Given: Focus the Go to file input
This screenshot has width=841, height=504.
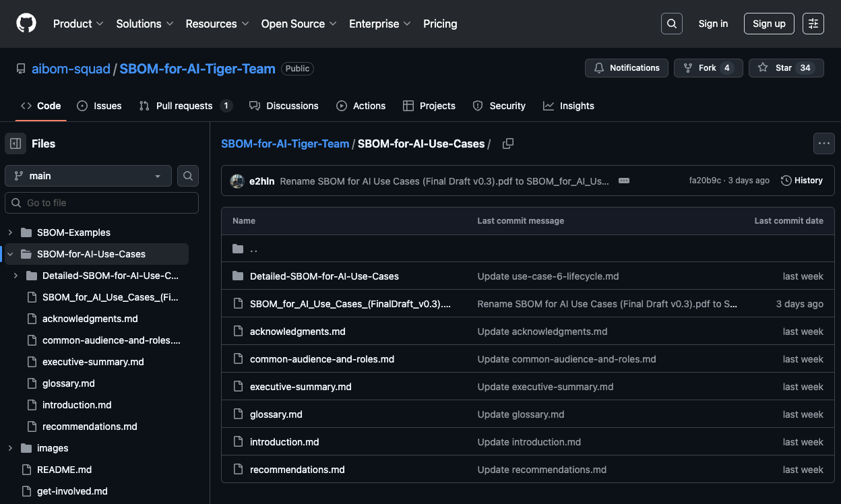Looking at the screenshot, I should point(102,203).
